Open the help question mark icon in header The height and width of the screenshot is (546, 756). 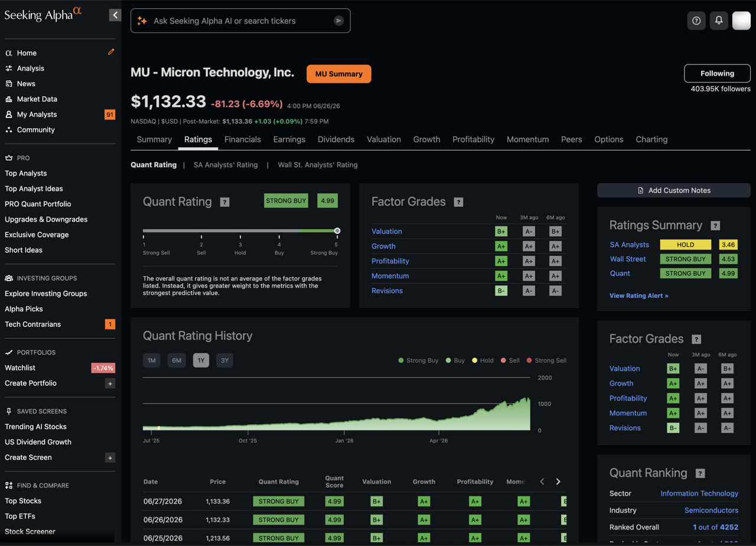(x=696, y=21)
